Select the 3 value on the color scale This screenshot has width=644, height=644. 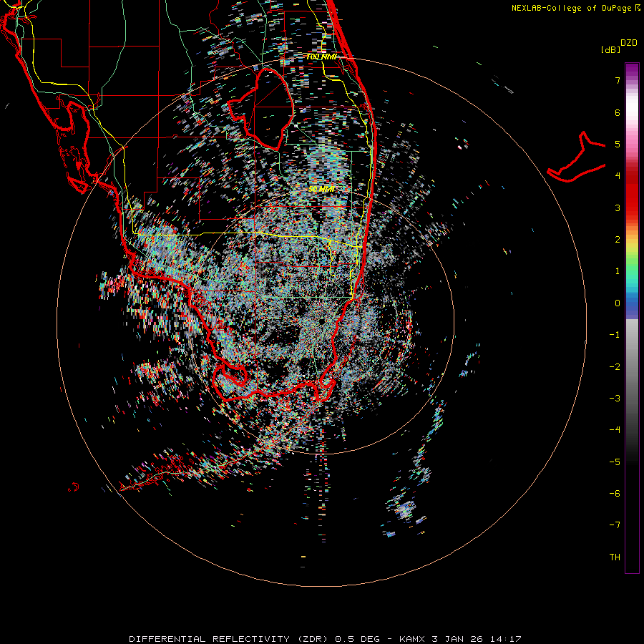(x=618, y=208)
